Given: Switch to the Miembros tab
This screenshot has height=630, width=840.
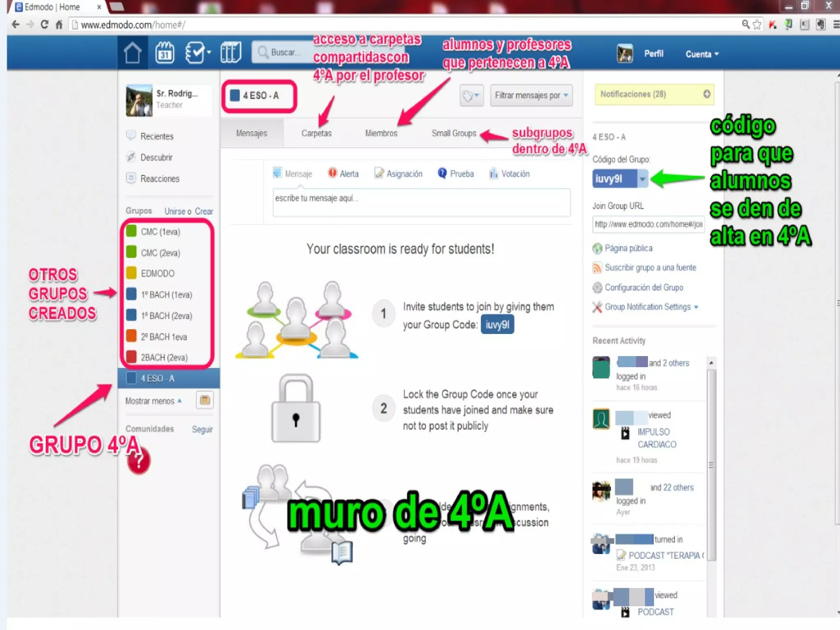Looking at the screenshot, I should point(381,133).
